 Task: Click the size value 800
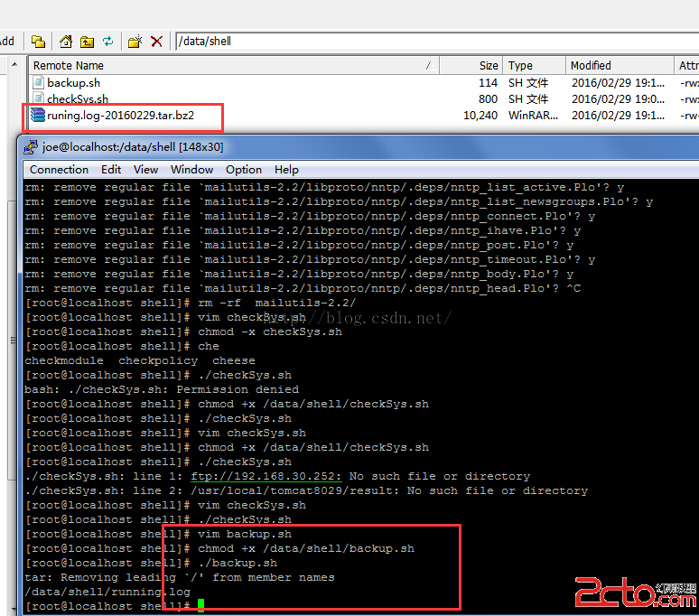pos(488,99)
